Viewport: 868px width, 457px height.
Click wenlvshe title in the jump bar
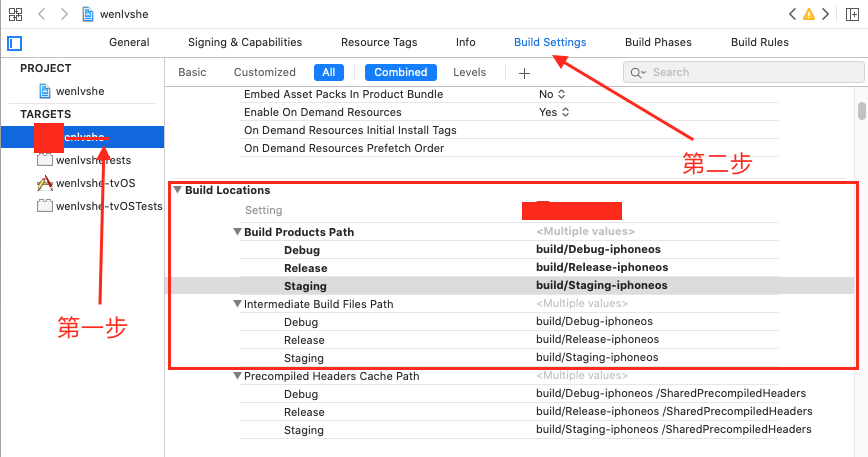(x=124, y=14)
